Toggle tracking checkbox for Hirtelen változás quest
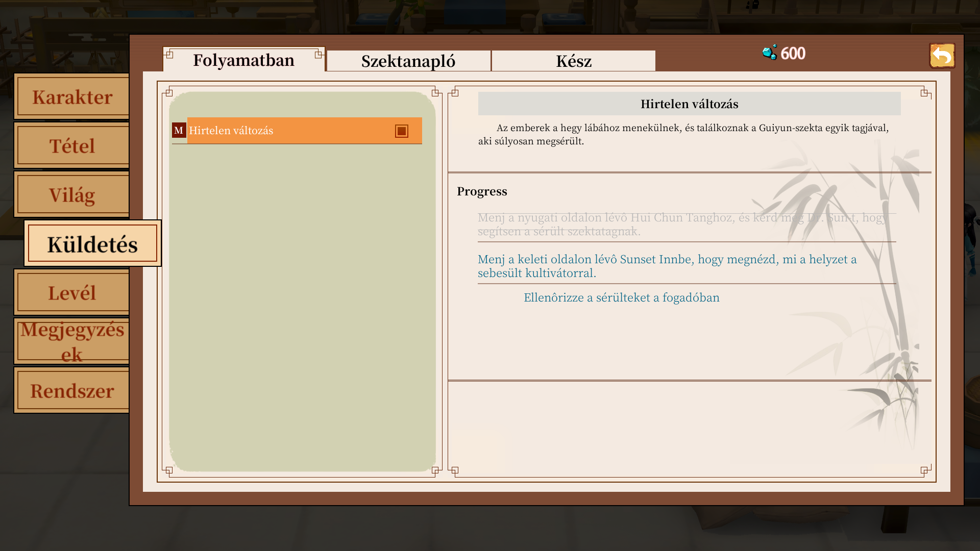 [x=402, y=131]
